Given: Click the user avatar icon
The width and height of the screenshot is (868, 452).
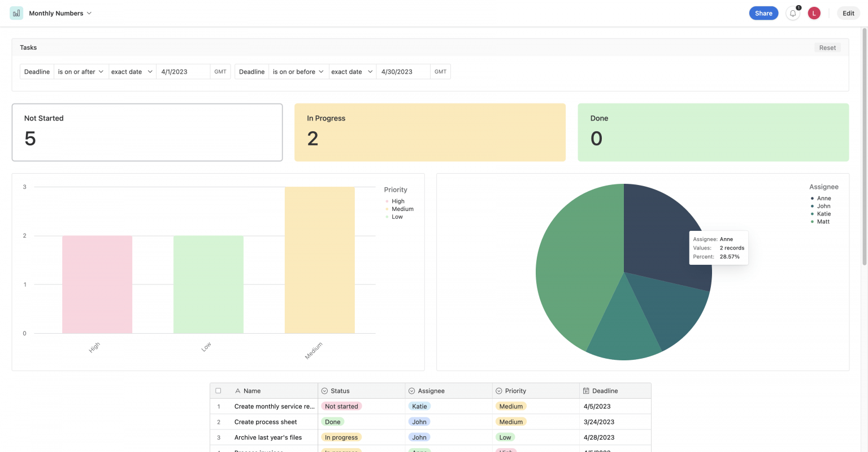Looking at the screenshot, I should pos(814,12).
